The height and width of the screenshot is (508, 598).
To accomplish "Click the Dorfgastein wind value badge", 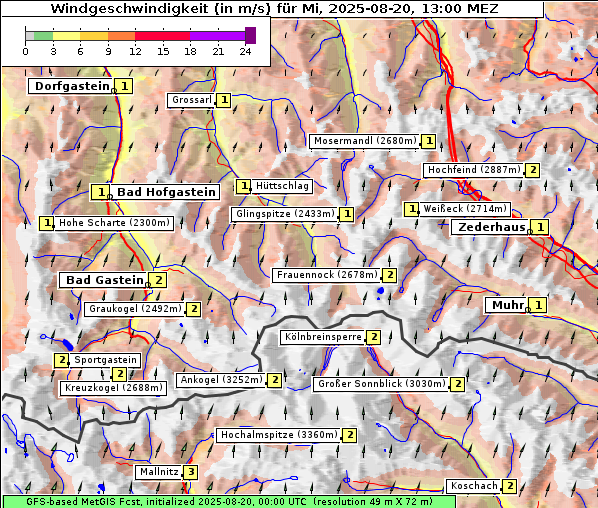I will click(x=124, y=86).
